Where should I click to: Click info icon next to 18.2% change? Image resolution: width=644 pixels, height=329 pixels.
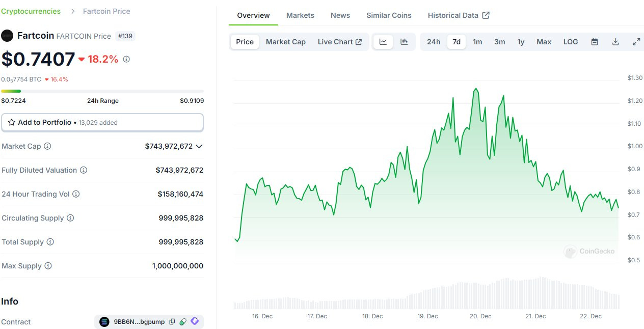[126, 59]
